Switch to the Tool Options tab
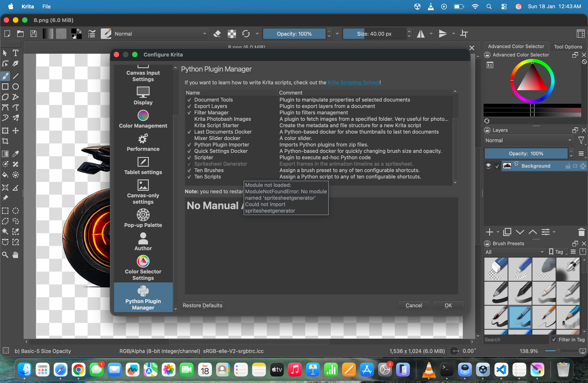This screenshot has height=383, width=588. [568, 47]
